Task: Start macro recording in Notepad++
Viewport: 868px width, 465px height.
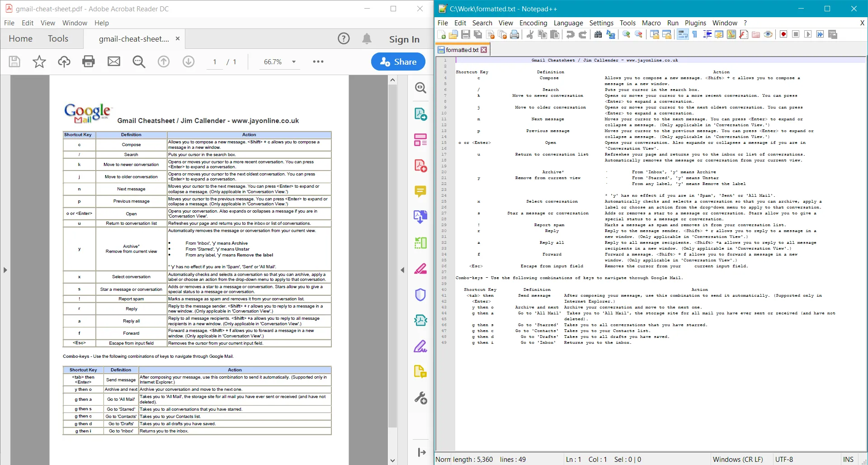Action: (x=783, y=35)
